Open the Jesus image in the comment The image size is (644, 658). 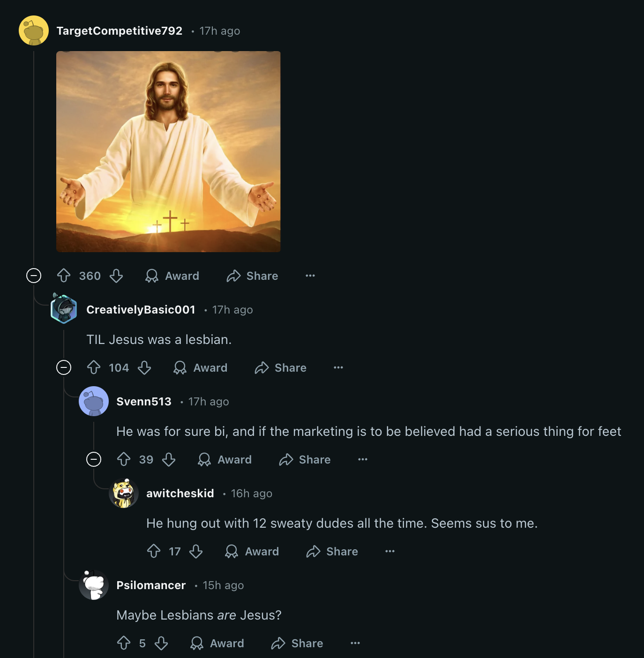[168, 151]
